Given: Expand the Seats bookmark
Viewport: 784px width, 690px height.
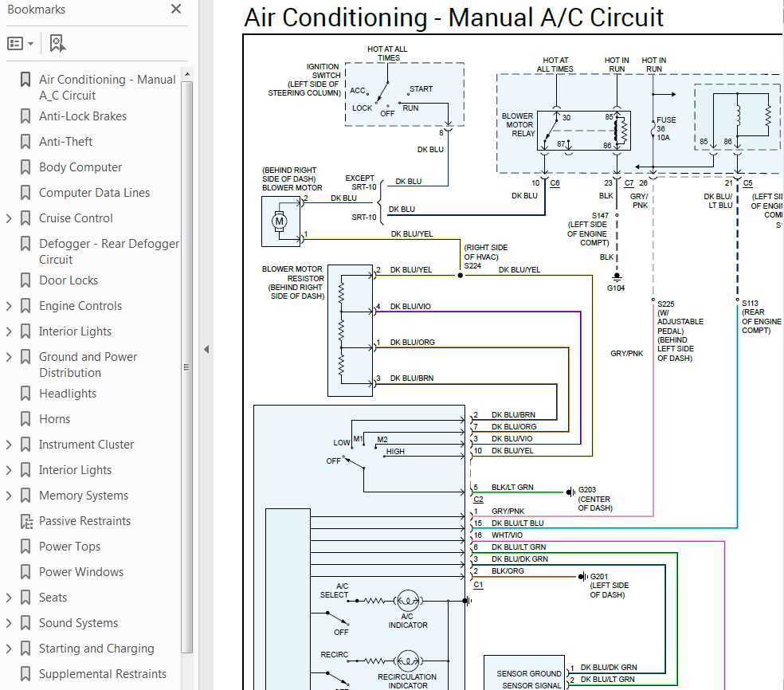Looking at the screenshot, I should [x=9, y=597].
